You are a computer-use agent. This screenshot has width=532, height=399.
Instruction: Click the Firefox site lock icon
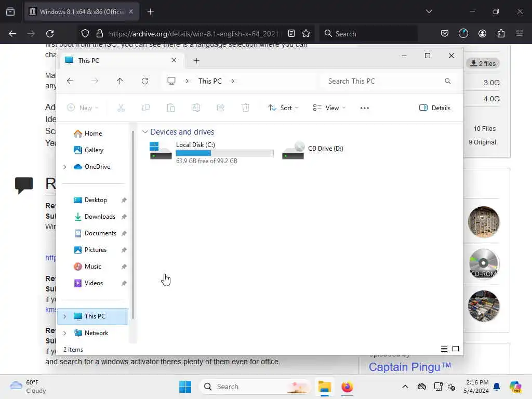[x=99, y=34]
